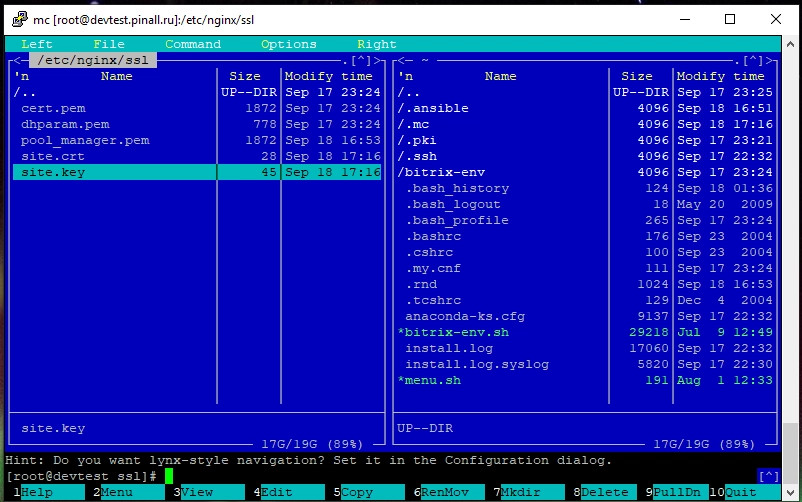Click the bottom-right caret indicator above Quit

(x=768, y=476)
